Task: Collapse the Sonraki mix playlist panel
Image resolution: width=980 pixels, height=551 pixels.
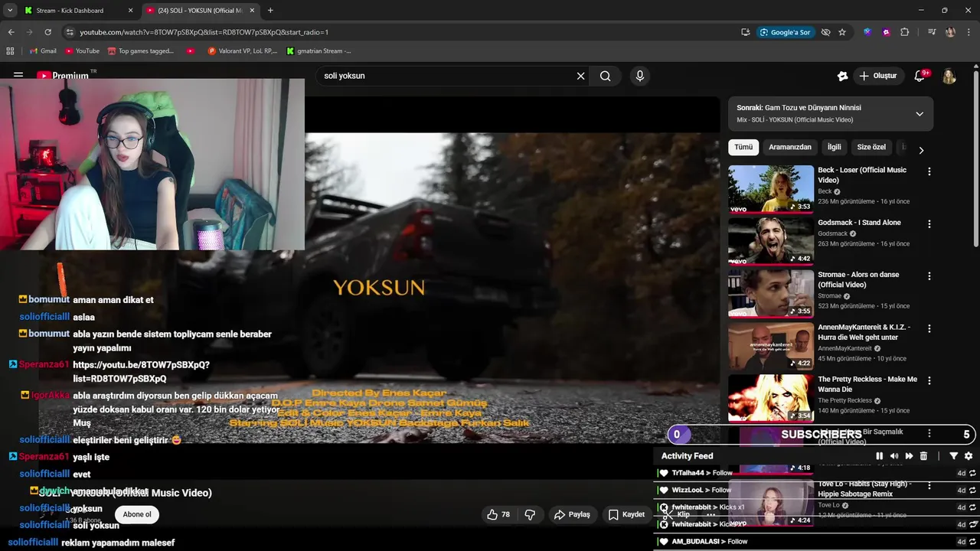Action: [920, 114]
